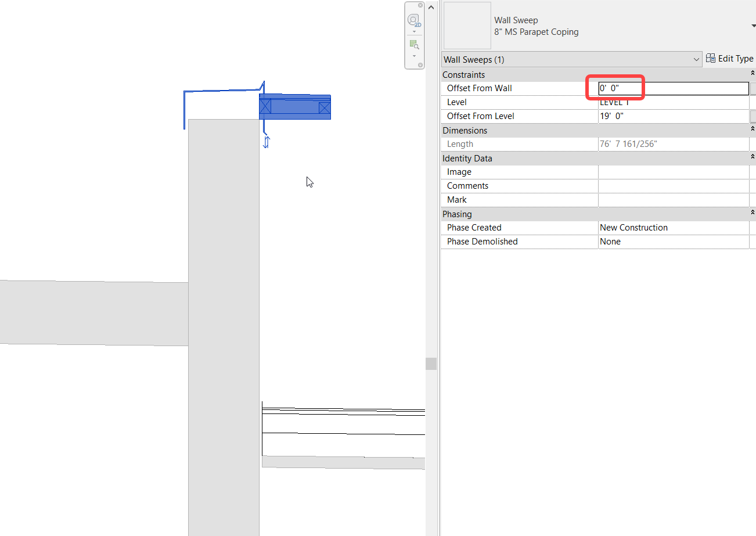This screenshot has height=536, width=756.
Task: Click the Wall Sweep type preview thumbnail
Action: [x=466, y=25]
